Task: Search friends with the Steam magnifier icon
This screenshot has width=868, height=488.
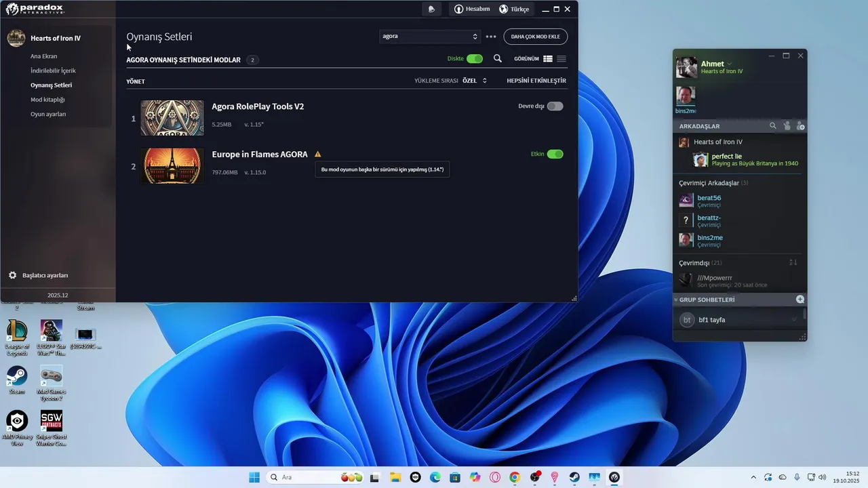Action: pos(773,126)
